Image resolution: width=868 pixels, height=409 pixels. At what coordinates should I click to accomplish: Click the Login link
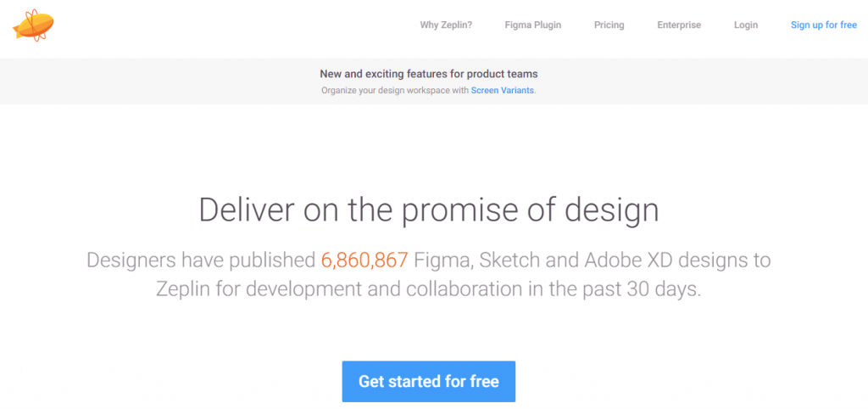tap(746, 25)
